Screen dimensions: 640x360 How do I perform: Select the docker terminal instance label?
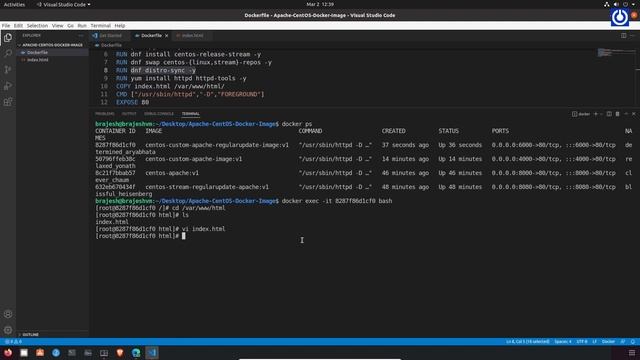coord(581,114)
